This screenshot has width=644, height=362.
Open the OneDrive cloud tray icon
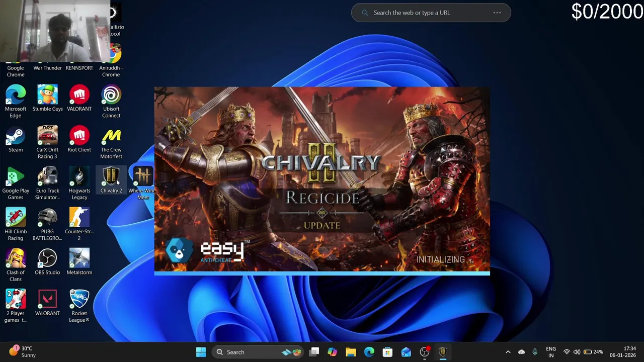coord(521,352)
